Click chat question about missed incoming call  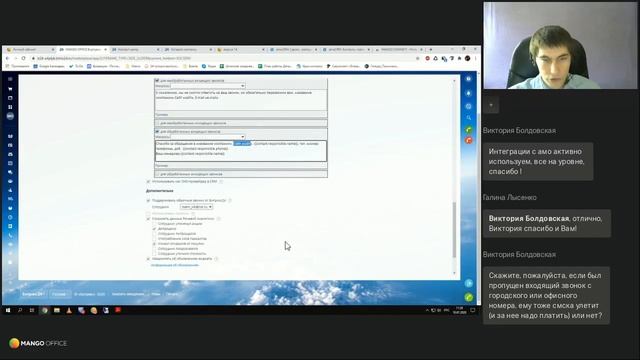[x=546, y=295]
